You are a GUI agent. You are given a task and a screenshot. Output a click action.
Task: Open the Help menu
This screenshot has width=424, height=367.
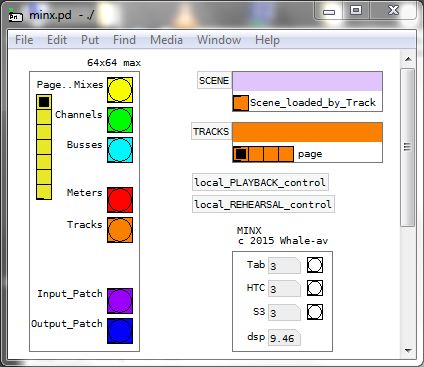[x=267, y=40]
